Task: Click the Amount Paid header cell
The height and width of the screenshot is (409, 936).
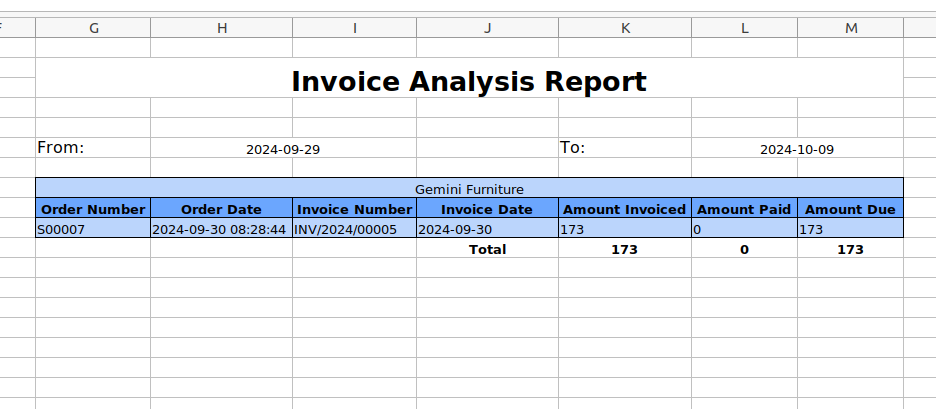Action: pos(744,208)
